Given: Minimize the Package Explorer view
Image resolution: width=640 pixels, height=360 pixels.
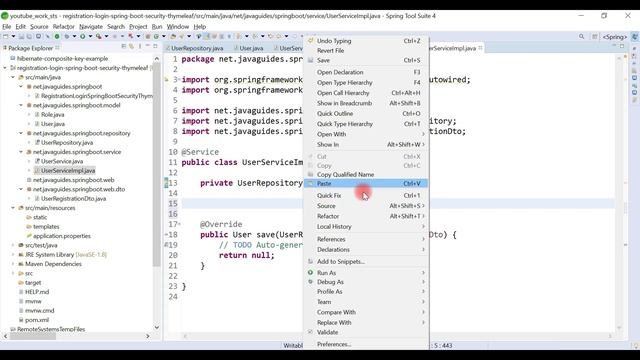Looking at the screenshot, I should [148, 46].
